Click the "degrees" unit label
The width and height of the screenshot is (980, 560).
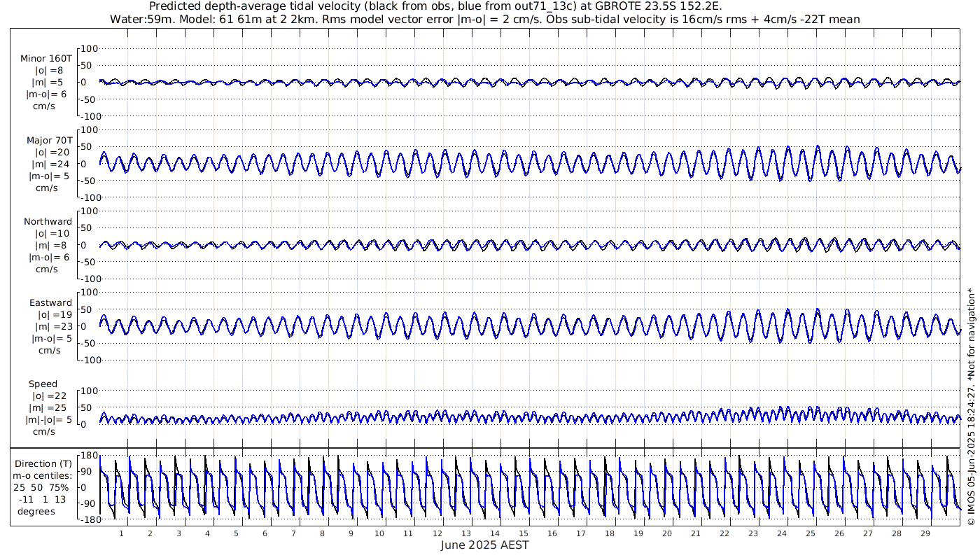[x=36, y=512]
